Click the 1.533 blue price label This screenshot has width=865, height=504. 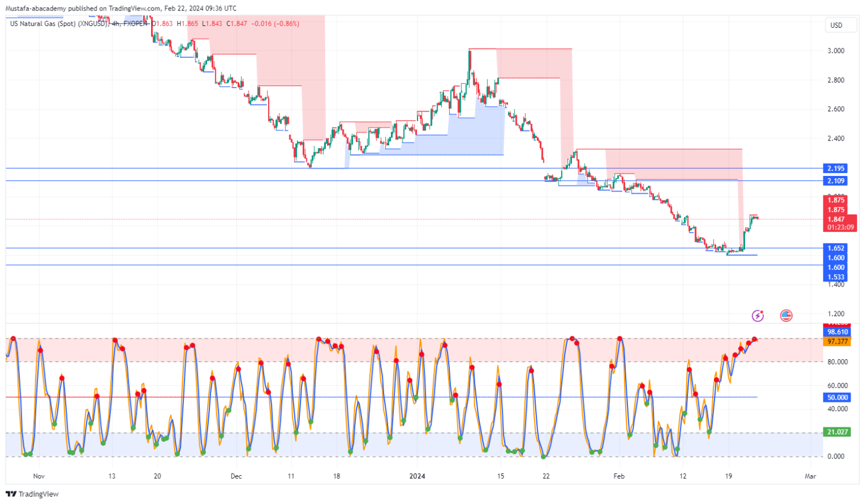(836, 277)
